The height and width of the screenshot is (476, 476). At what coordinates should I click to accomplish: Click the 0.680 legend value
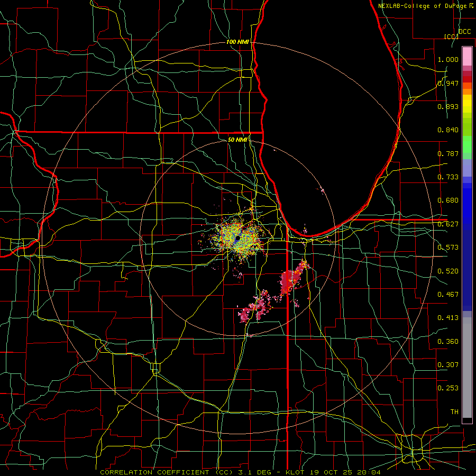point(448,200)
